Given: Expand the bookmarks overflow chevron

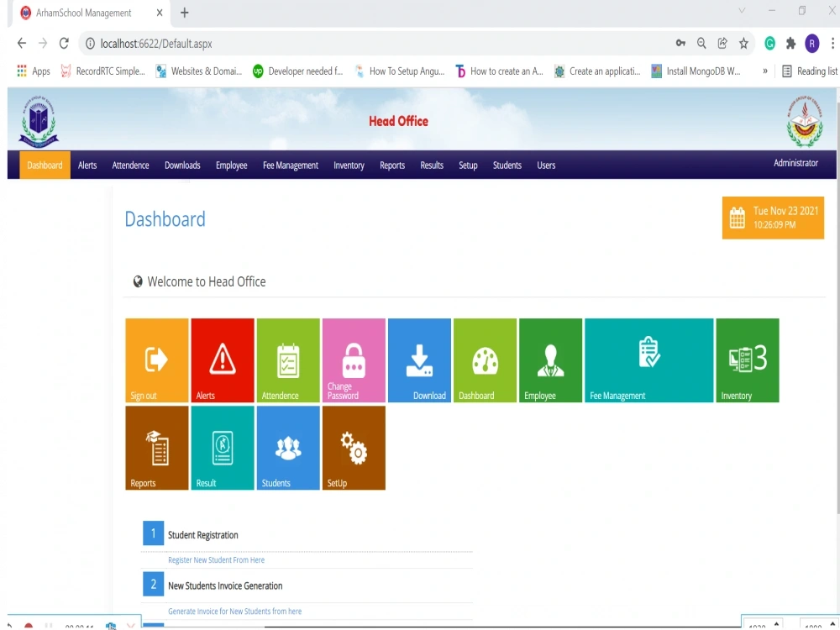Looking at the screenshot, I should [765, 71].
